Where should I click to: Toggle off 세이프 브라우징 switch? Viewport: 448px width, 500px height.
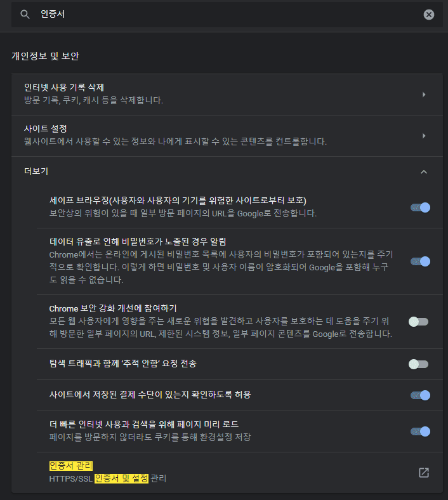(x=420, y=207)
